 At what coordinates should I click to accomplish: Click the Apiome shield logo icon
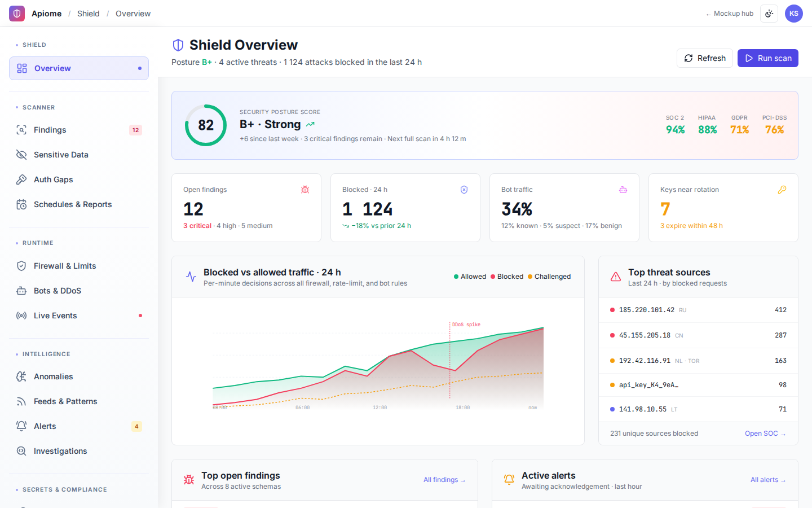tap(17, 14)
